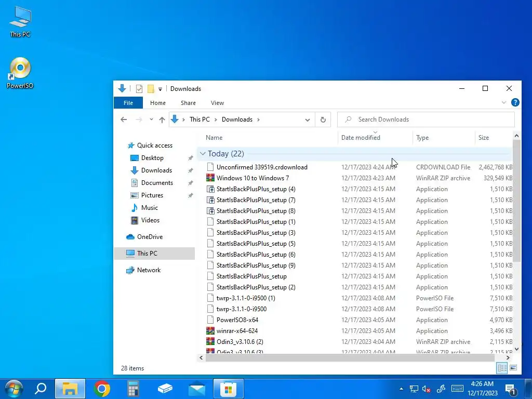Go up one folder level

(x=162, y=119)
